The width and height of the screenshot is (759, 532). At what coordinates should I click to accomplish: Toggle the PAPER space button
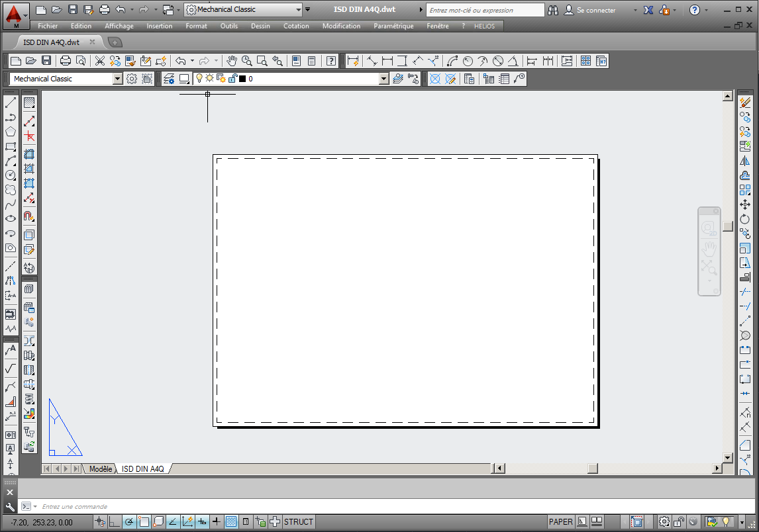[x=560, y=522]
